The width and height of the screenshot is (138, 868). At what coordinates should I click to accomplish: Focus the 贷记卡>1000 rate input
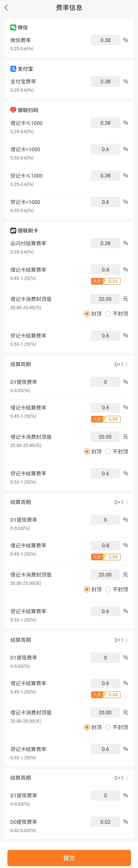click(x=105, y=202)
